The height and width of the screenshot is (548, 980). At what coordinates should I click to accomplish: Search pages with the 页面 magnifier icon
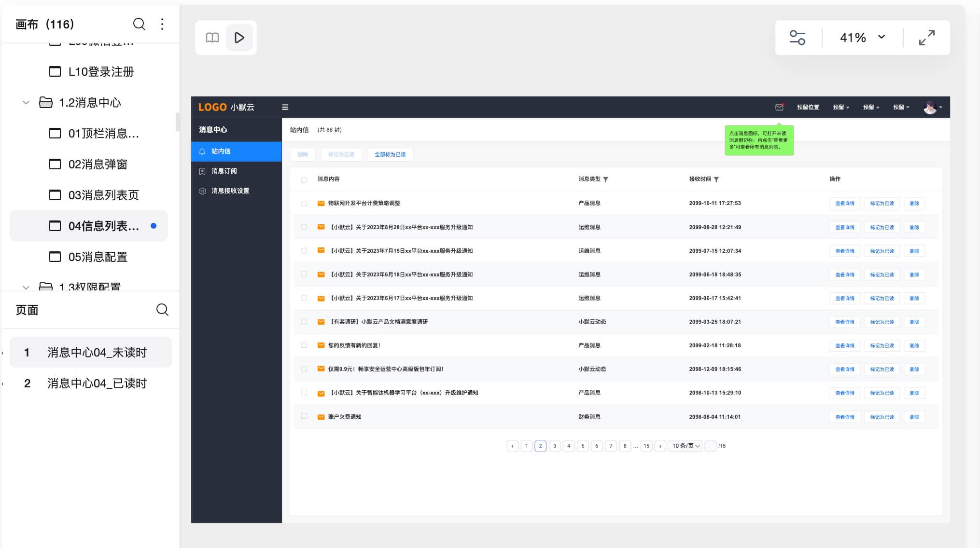tap(162, 310)
